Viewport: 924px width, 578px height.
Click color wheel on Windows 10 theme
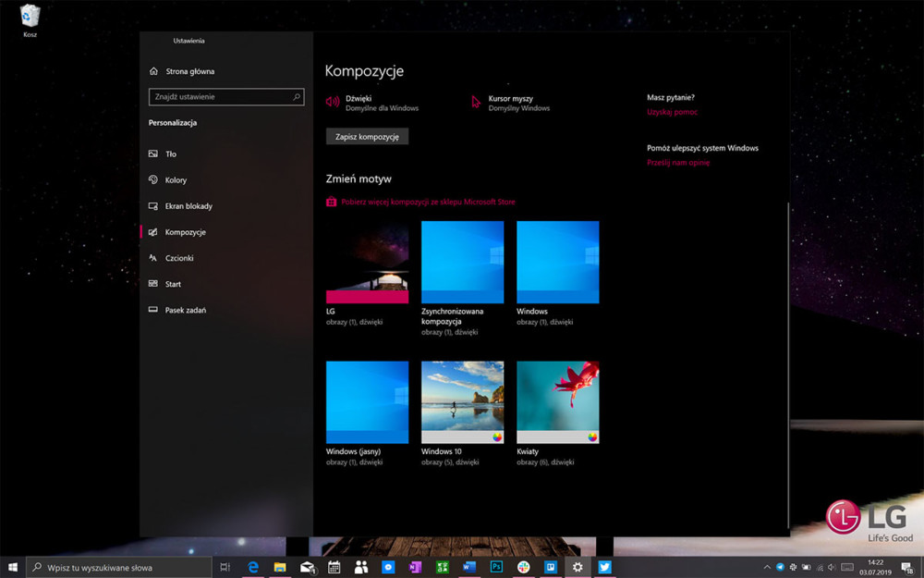[x=497, y=437]
